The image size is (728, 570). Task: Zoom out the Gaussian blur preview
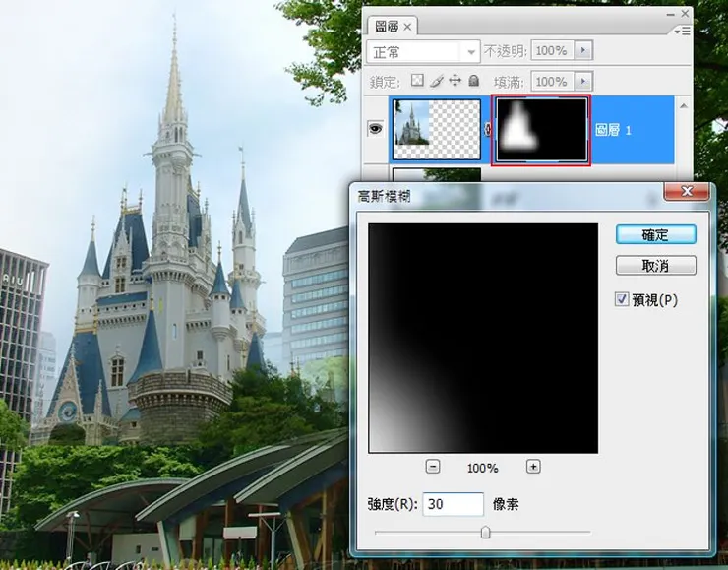433,467
